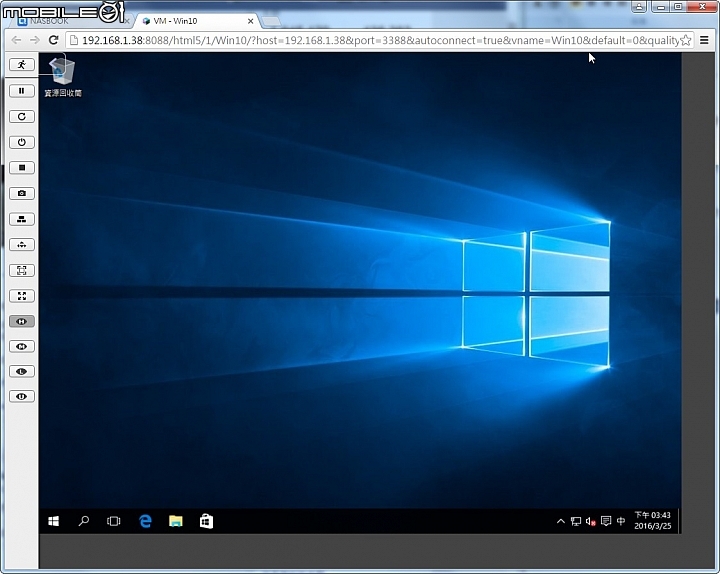Pause the virtual machine
Image resolution: width=720 pixels, height=574 pixels.
point(22,91)
